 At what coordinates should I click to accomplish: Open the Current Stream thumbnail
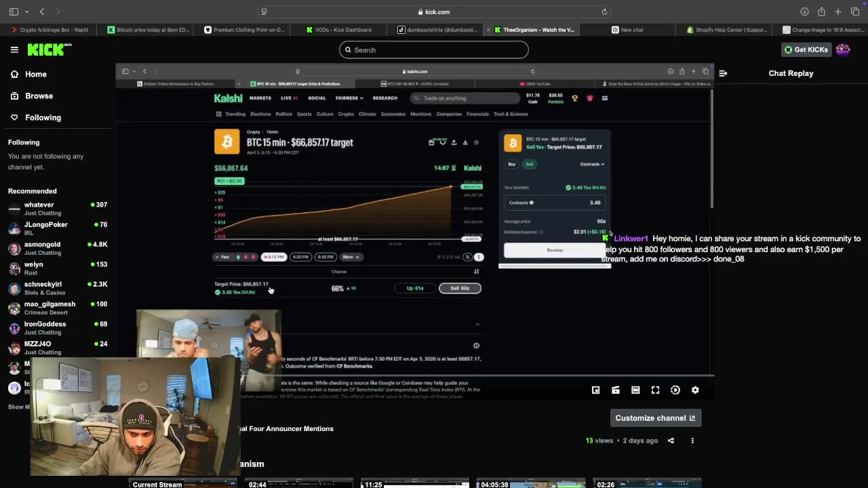[182, 483]
